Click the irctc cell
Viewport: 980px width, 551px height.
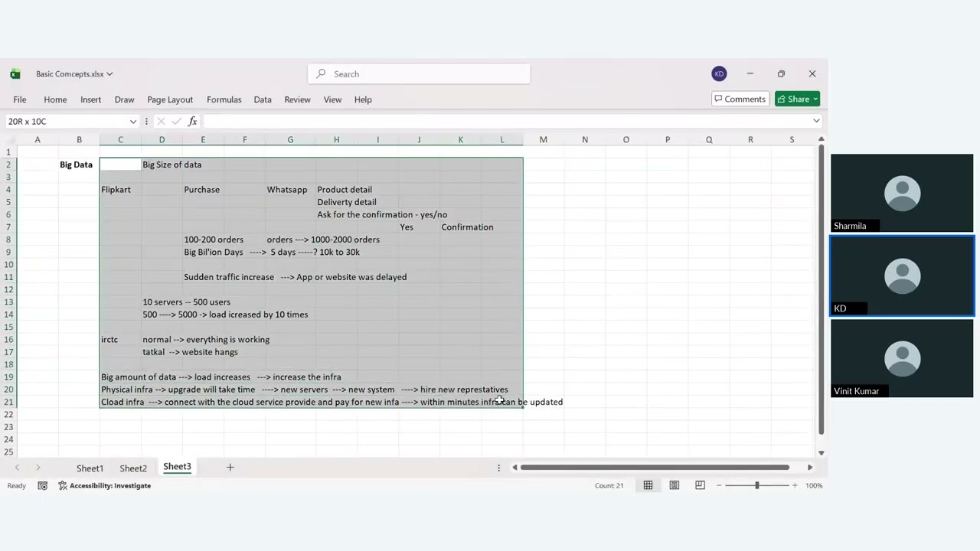click(109, 340)
